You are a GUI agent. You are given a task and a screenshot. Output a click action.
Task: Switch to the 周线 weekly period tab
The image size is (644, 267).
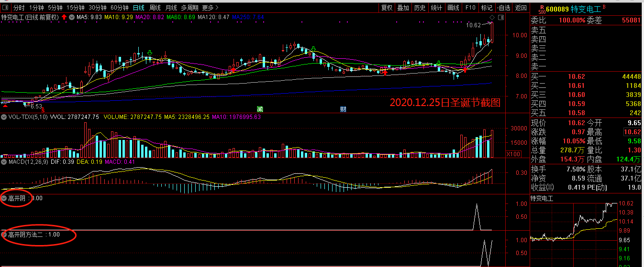pyautogui.click(x=155, y=8)
